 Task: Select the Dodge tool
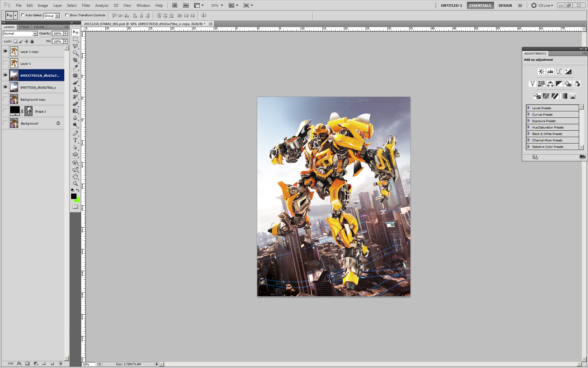(75, 125)
